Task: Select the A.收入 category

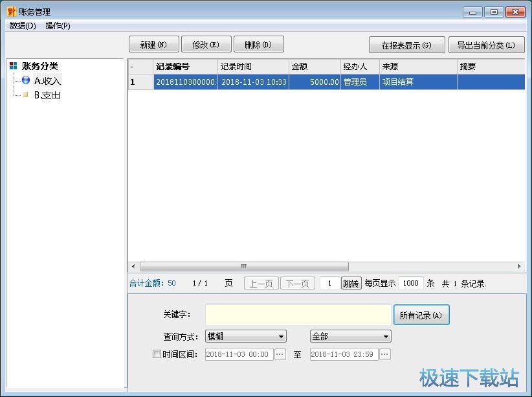Action: click(x=47, y=80)
